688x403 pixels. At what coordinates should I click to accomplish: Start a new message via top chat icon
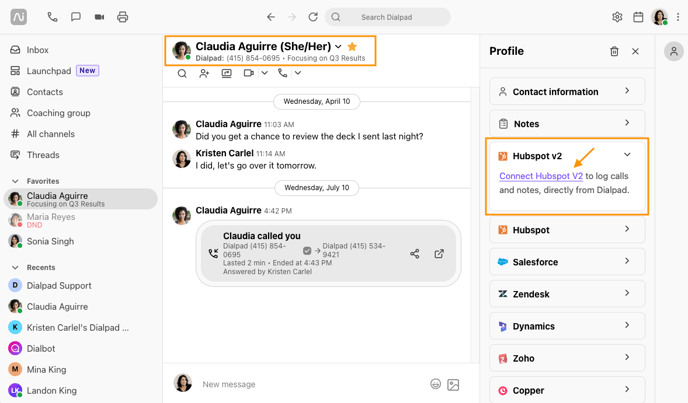click(x=76, y=17)
